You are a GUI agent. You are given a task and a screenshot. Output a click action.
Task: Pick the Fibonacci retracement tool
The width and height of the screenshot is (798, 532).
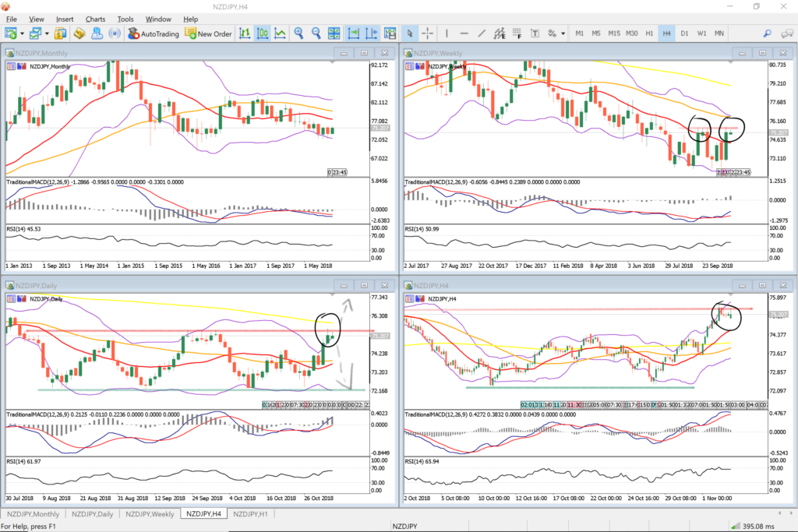[518, 33]
